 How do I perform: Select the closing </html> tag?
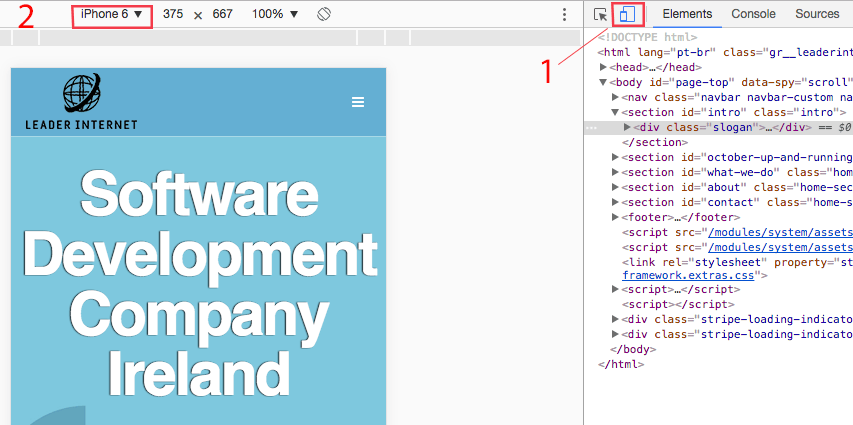pos(621,365)
